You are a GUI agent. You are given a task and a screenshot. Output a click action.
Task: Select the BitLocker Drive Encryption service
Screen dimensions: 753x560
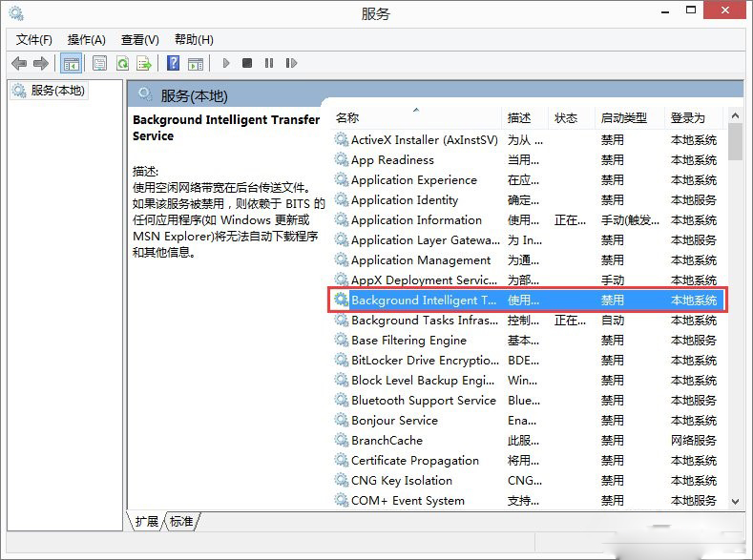point(529,361)
